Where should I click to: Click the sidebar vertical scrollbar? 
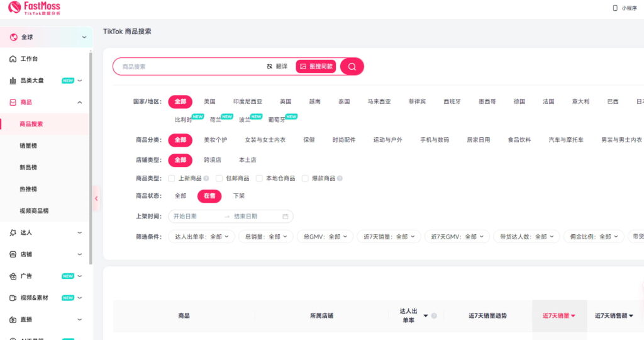tap(91, 158)
